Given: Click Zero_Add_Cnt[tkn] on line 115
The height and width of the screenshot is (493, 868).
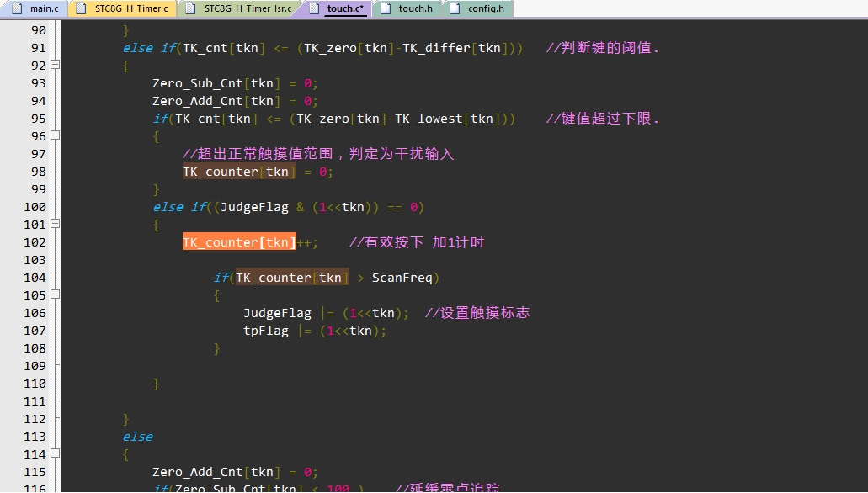Looking at the screenshot, I should [216, 472].
